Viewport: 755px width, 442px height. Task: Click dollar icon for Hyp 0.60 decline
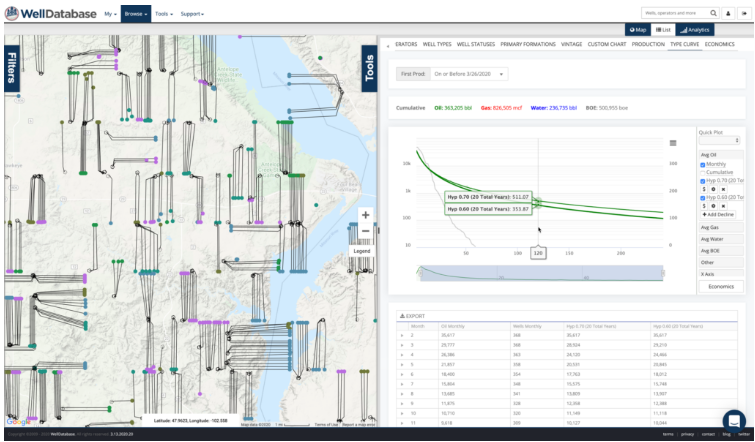704,206
